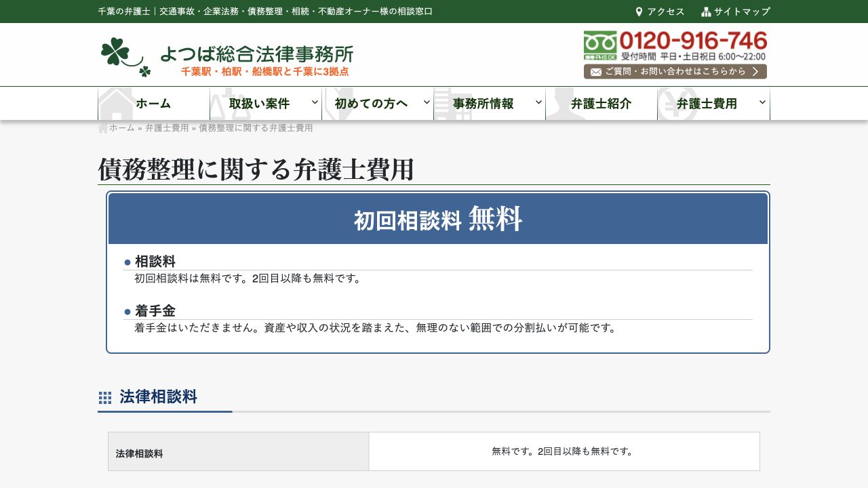Click the 債務整理に関する弁護士費用 page heading
The width and height of the screenshot is (868, 488).
(x=256, y=169)
